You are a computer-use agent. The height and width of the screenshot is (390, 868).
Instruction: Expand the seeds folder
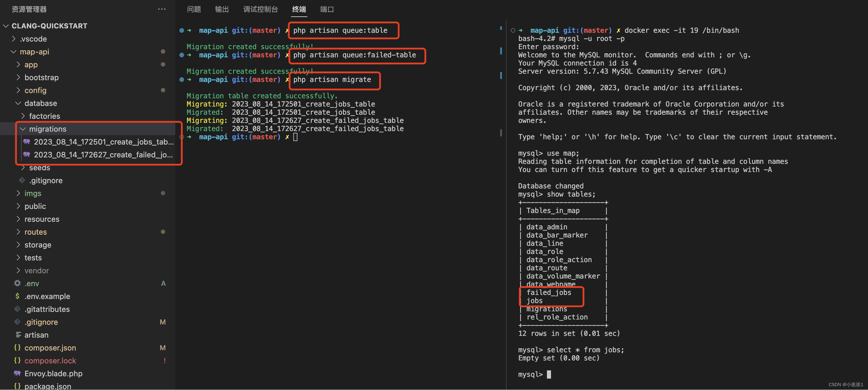click(23, 167)
